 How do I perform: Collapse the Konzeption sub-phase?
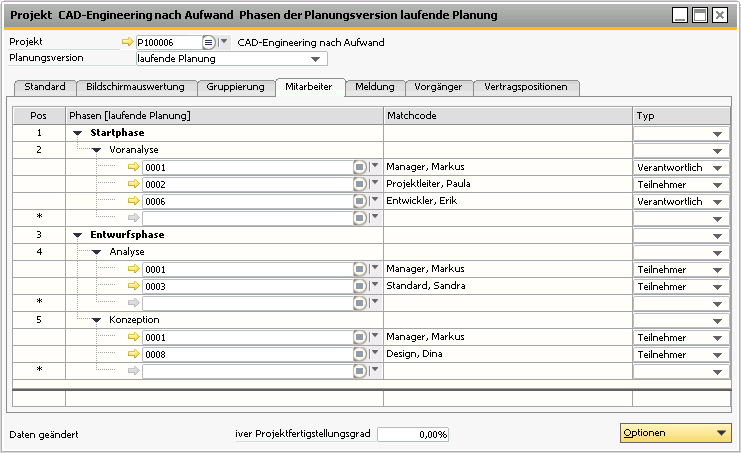[97, 320]
